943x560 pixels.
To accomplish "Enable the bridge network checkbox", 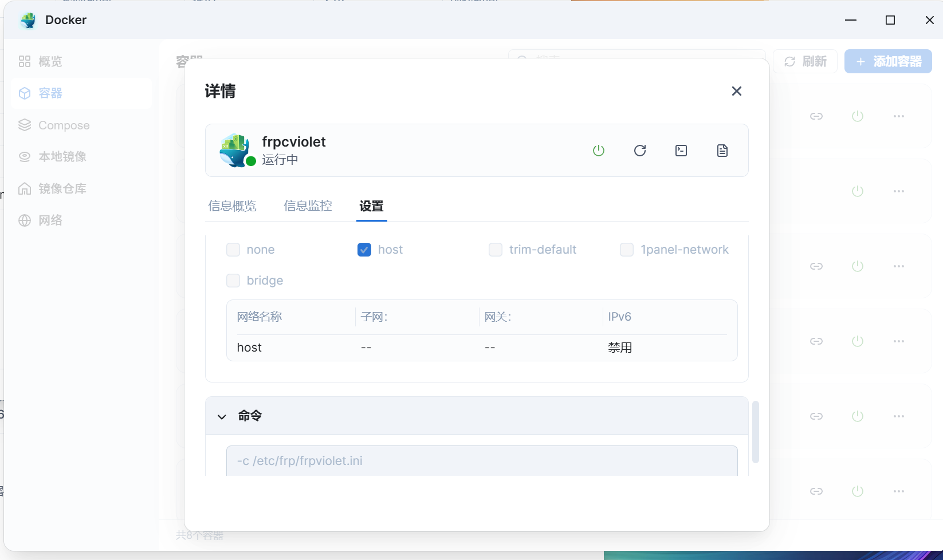I will click(x=233, y=281).
